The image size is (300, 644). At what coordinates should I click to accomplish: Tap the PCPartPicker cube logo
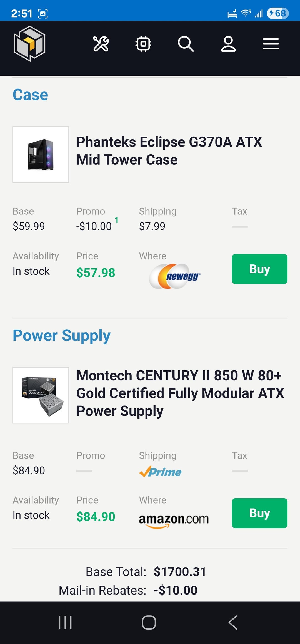click(30, 44)
